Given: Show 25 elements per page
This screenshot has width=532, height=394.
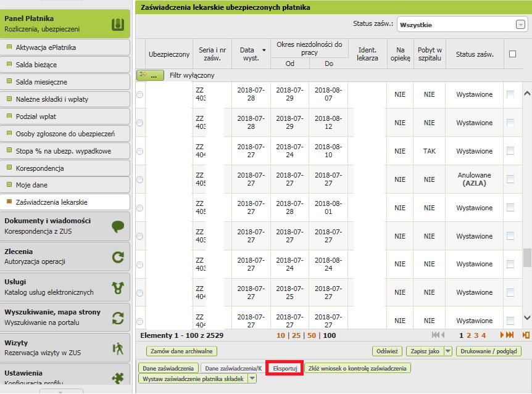Looking at the screenshot, I should pyautogui.click(x=296, y=335).
